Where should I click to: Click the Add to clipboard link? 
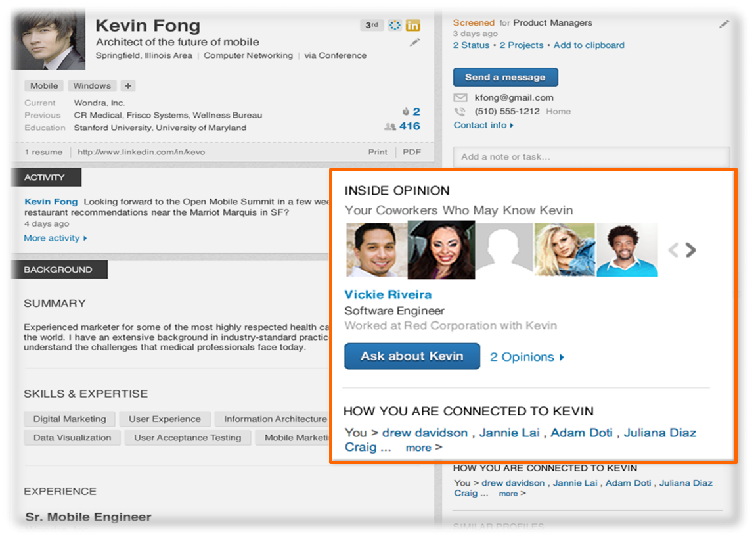(589, 45)
